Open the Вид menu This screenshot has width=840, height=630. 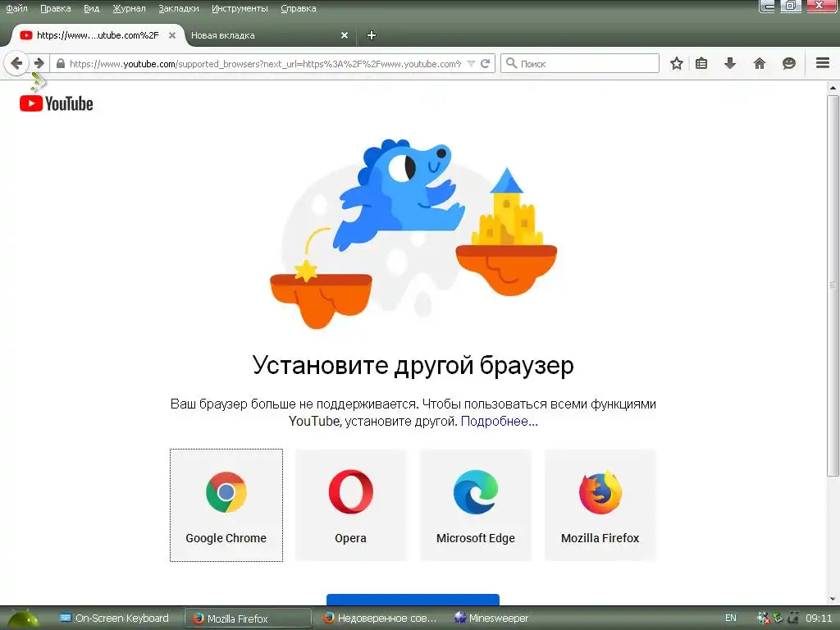(x=92, y=8)
